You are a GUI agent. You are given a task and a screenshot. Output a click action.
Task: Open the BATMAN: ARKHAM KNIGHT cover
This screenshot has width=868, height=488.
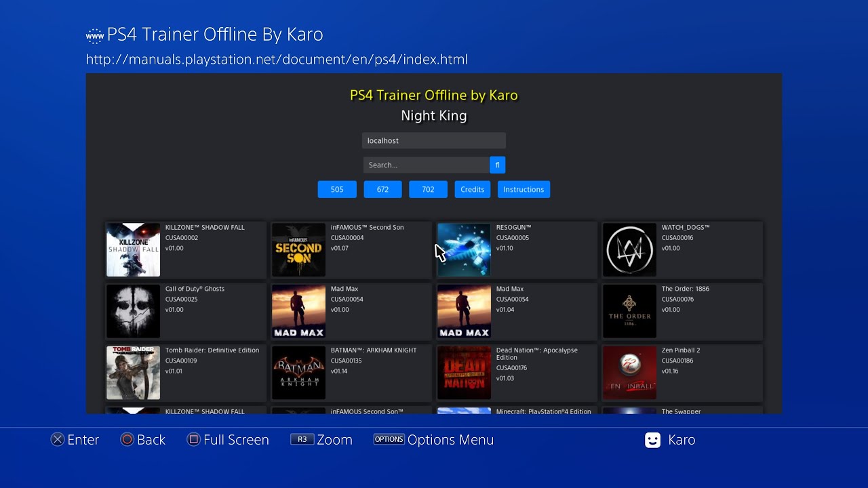[x=298, y=373]
